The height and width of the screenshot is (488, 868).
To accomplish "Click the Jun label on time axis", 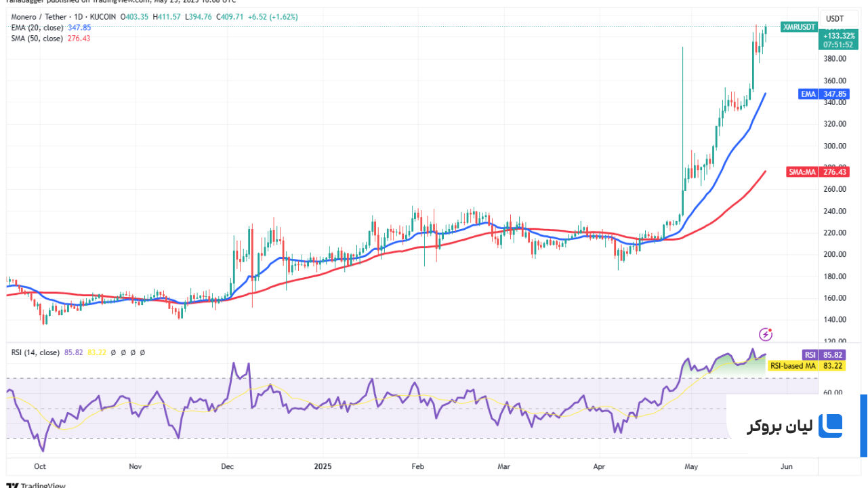I will pyautogui.click(x=786, y=467).
